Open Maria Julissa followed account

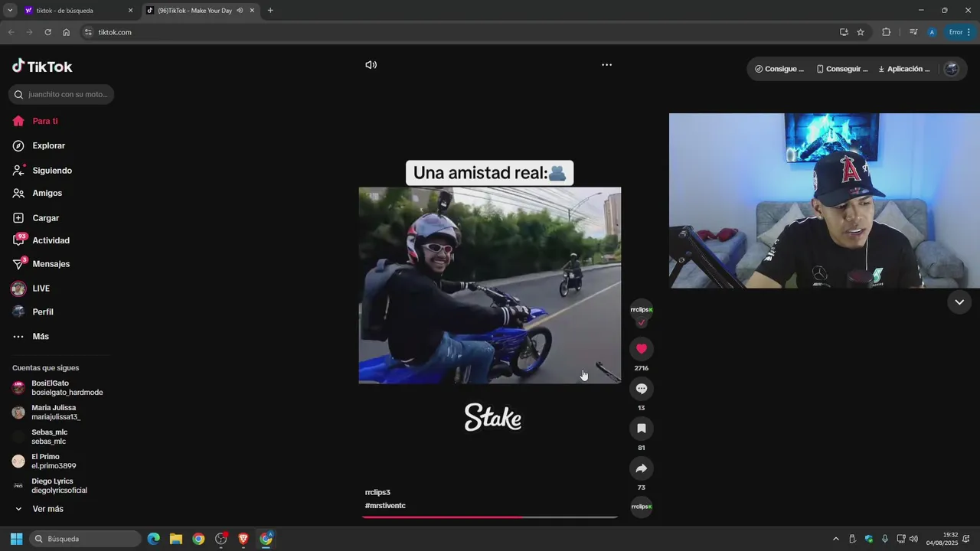click(47, 412)
